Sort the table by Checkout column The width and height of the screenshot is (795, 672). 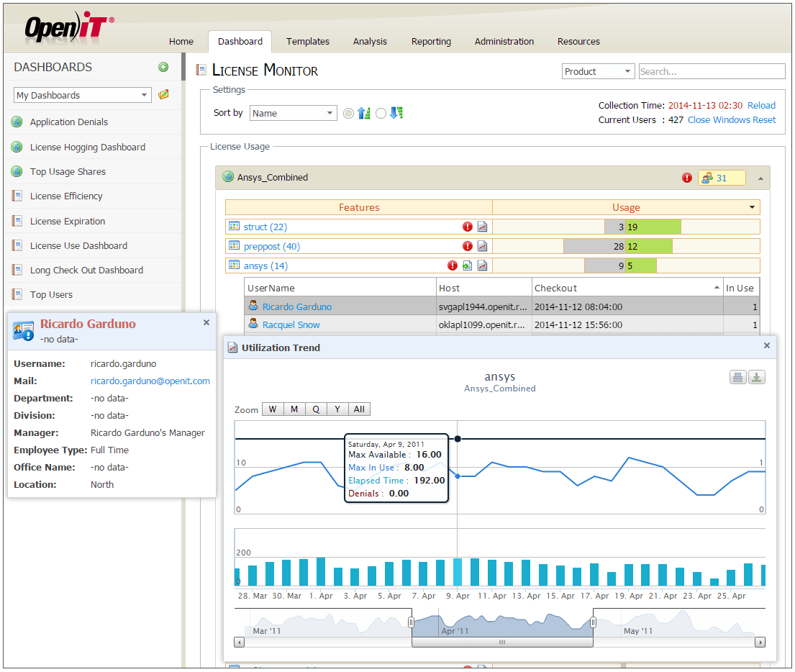click(x=627, y=288)
